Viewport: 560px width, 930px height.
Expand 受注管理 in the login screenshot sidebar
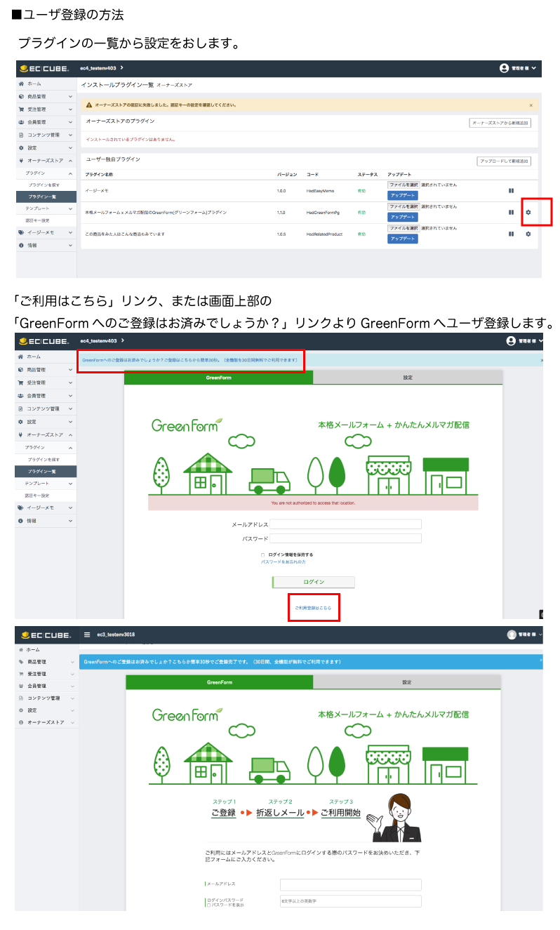[46, 383]
